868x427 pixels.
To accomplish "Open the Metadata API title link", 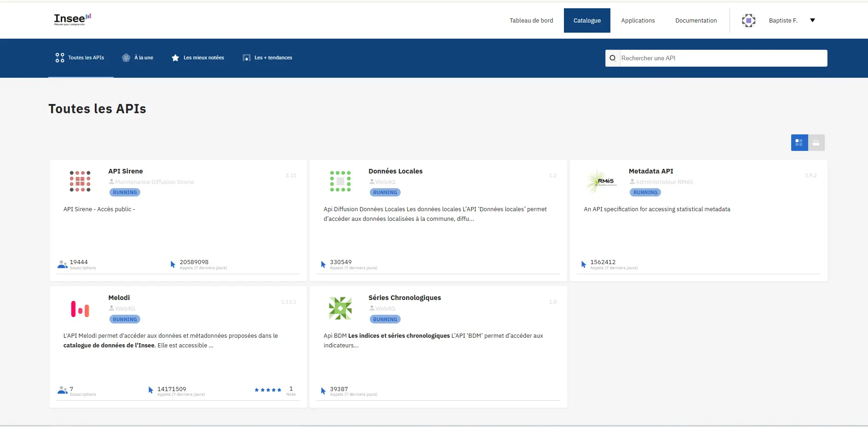I will point(651,171).
